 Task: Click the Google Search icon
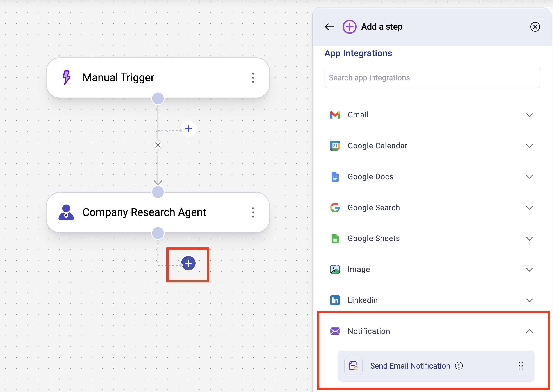335,207
